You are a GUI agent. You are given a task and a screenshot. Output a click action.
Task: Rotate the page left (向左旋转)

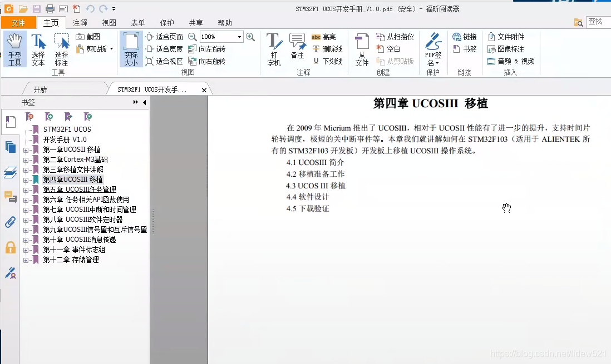pos(207,49)
